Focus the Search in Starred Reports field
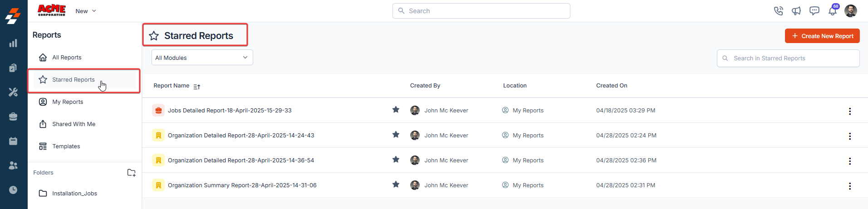 (x=788, y=58)
